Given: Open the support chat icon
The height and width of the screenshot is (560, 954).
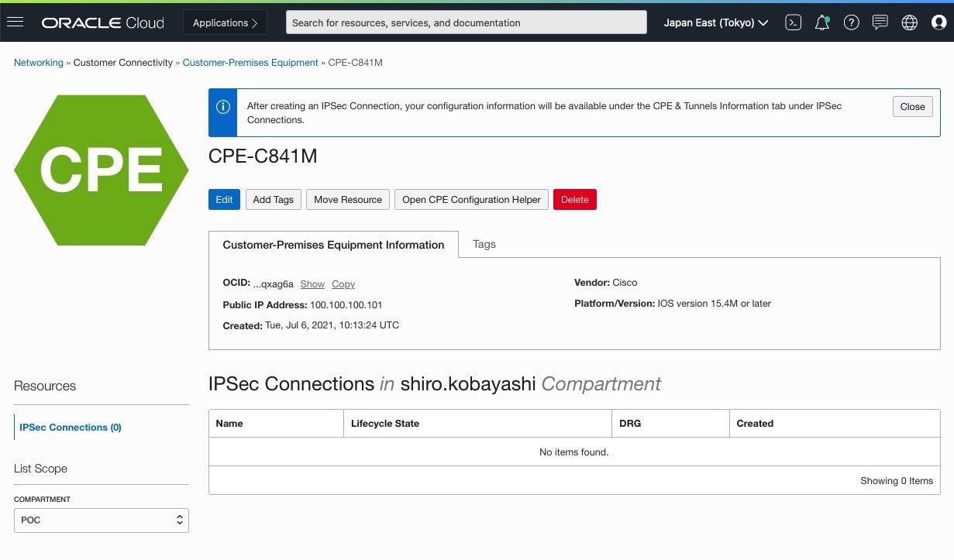Looking at the screenshot, I should (880, 22).
